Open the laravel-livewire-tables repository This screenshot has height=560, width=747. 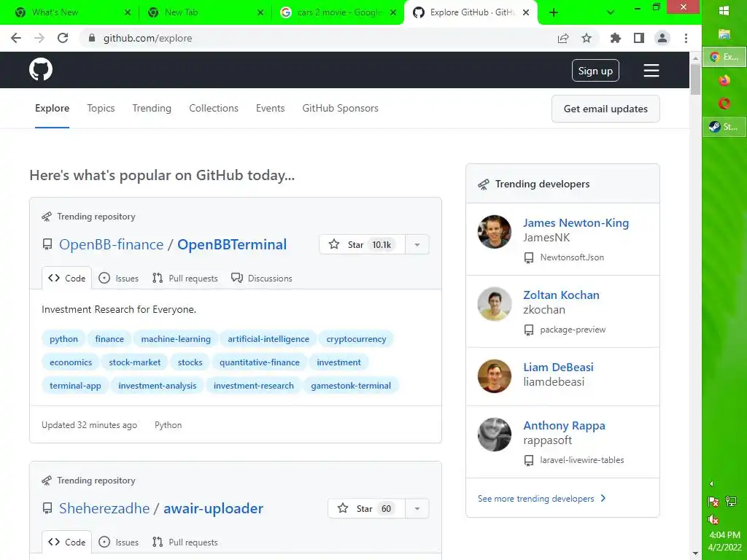581,460
